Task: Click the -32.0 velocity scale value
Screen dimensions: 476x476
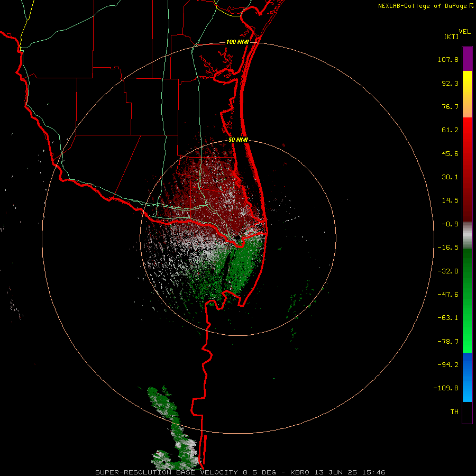Action: 448,271
